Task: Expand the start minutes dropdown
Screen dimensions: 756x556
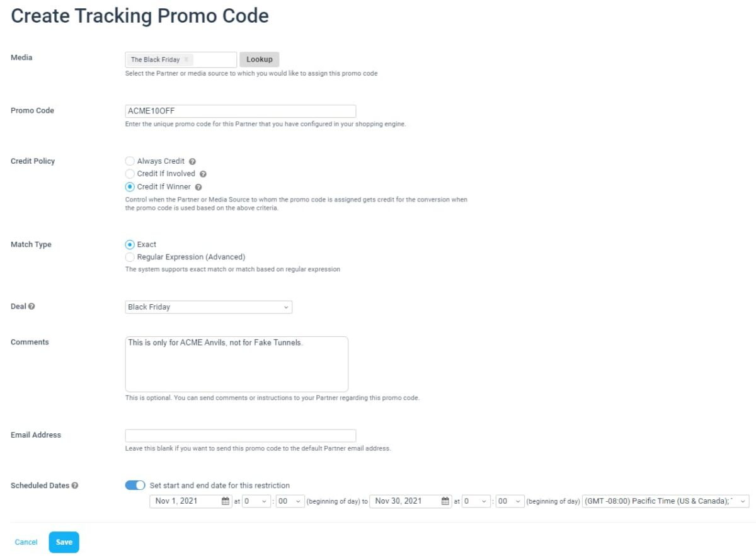Action: tap(290, 501)
